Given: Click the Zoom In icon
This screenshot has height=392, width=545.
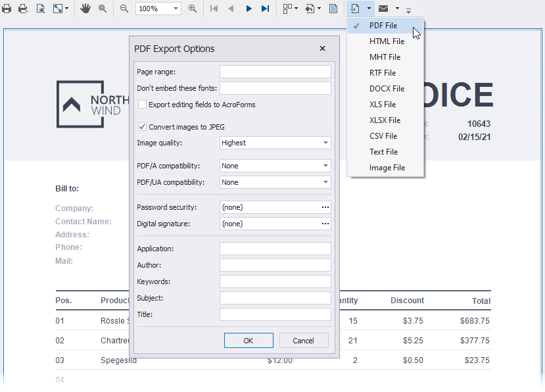Looking at the screenshot, I should [192, 9].
